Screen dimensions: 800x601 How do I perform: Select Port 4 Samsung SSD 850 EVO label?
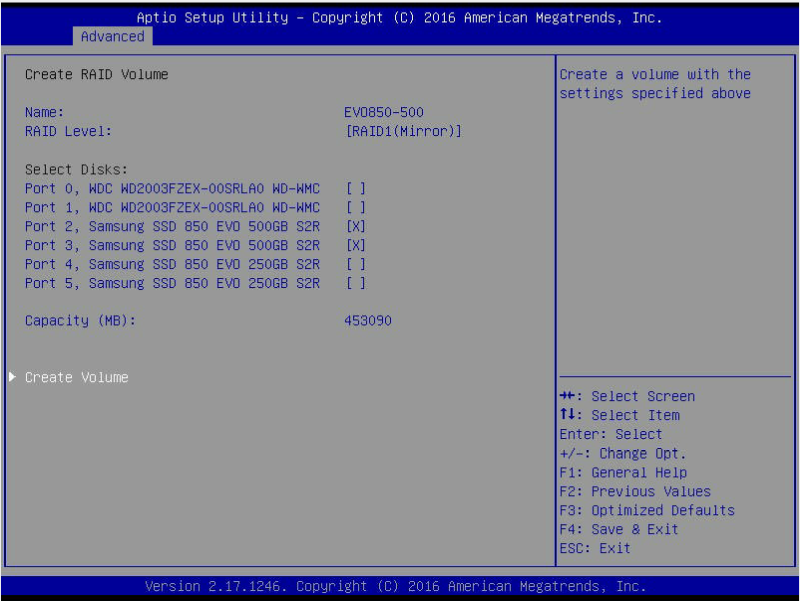click(172, 264)
